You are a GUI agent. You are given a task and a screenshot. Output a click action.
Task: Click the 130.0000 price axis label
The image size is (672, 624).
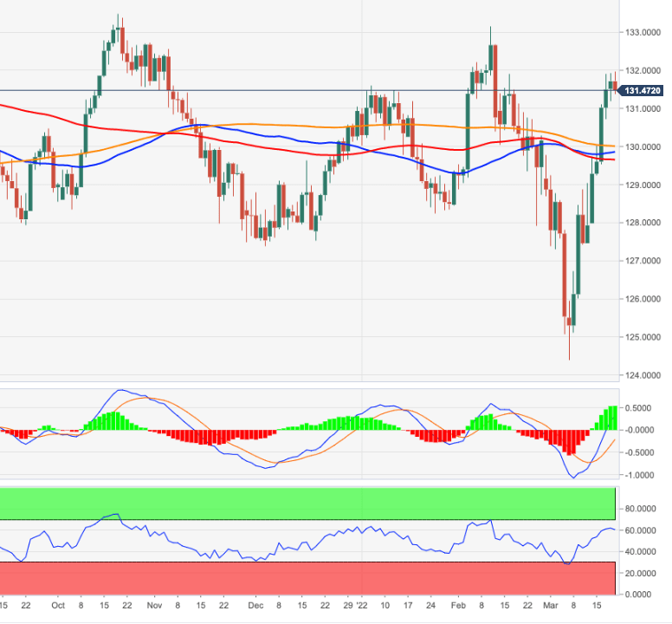pos(643,146)
